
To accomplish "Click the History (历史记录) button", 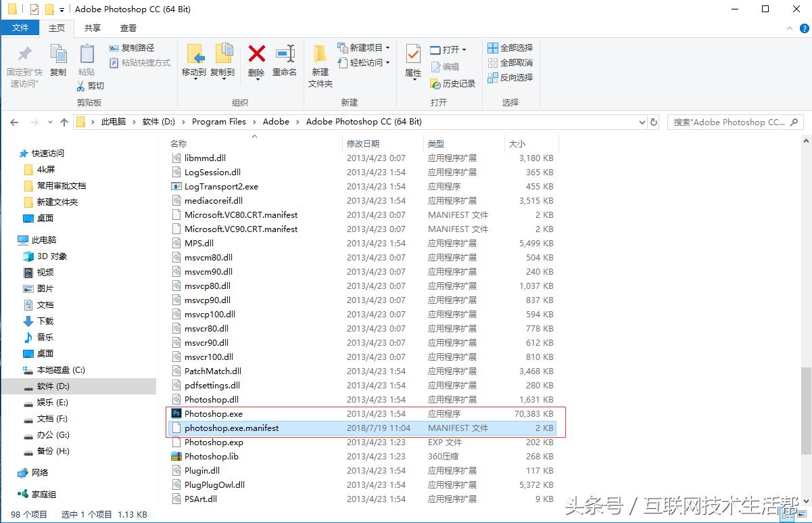I will click(x=453, y=84).
